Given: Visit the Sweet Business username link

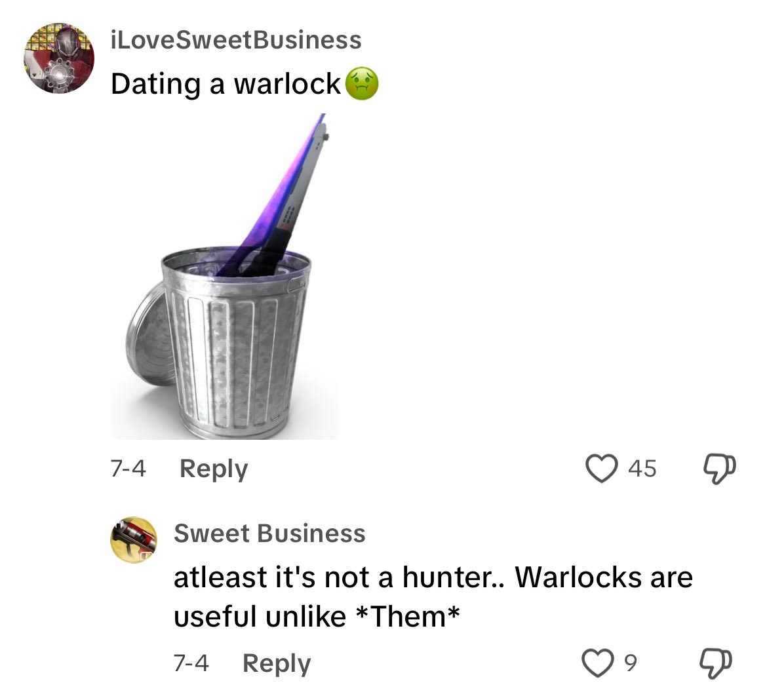Looking at the screenshot, I should (x=269, y=534).
